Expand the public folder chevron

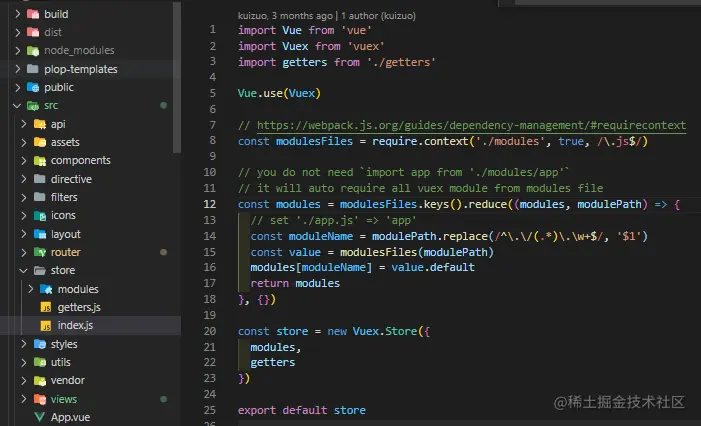[x=17, y=87]
